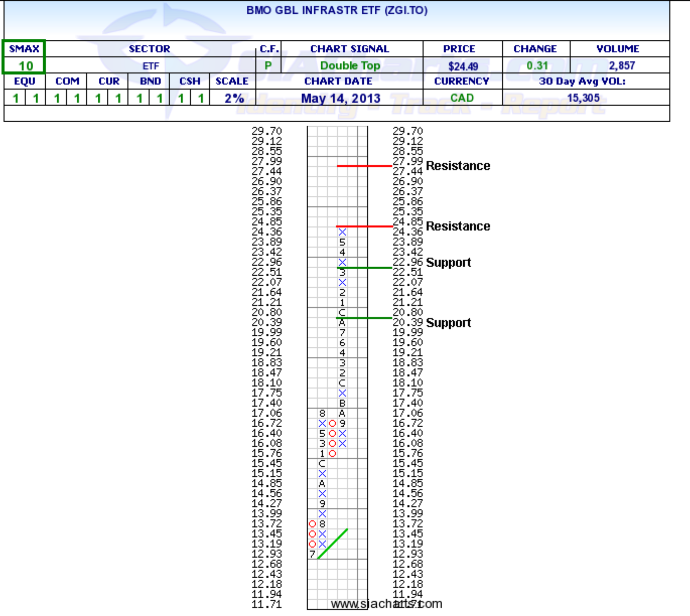Click the green P under C.F.
This screenshot has width=690, height=616.
point(268,66)
